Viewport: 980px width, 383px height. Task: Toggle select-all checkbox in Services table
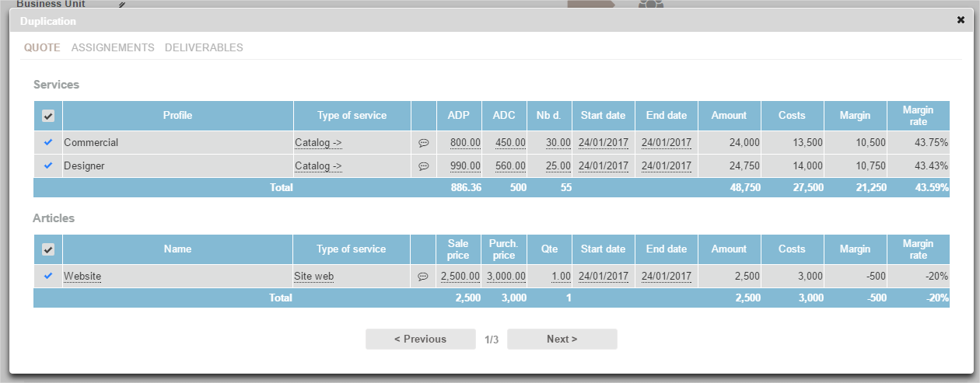coord(48,116)
